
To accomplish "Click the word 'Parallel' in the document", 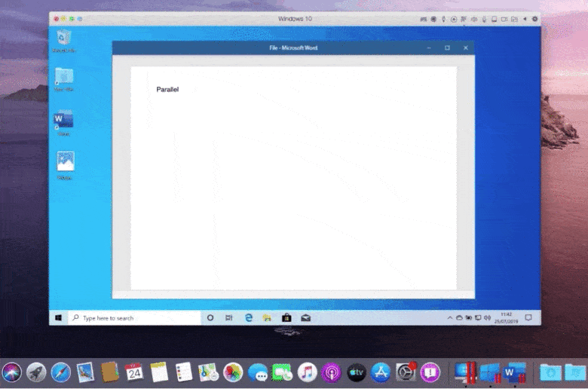I will coord(167,89).
